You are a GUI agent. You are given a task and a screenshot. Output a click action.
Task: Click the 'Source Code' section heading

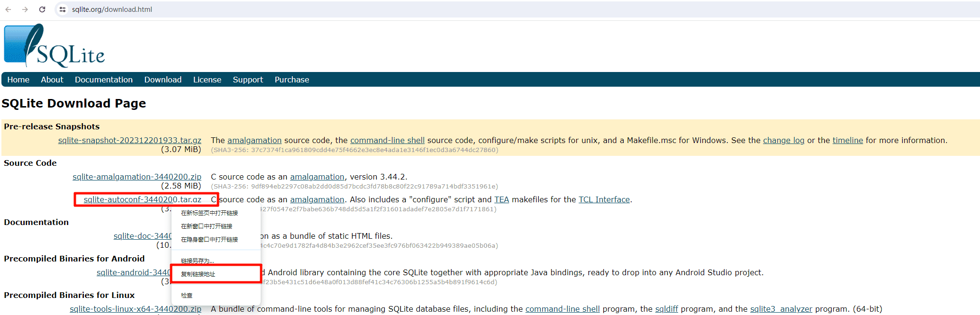(x=30, y=163)
